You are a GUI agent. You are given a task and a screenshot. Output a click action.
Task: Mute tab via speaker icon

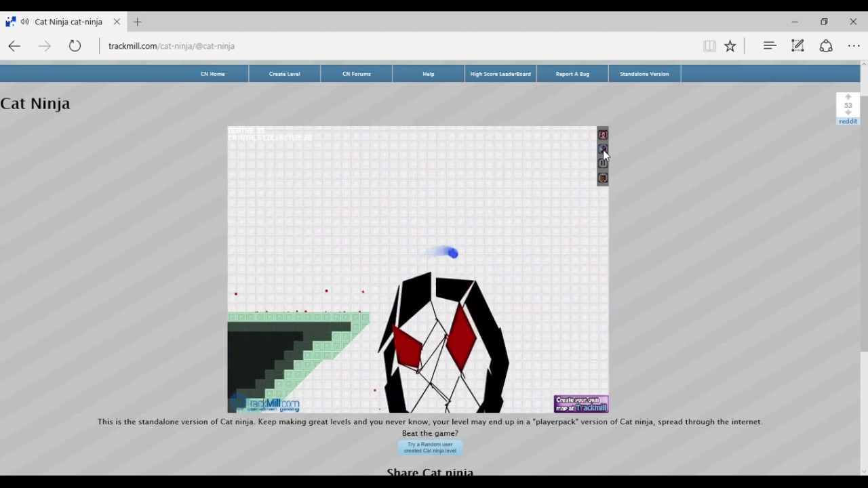pyautogui.click(x=24, y=22)
